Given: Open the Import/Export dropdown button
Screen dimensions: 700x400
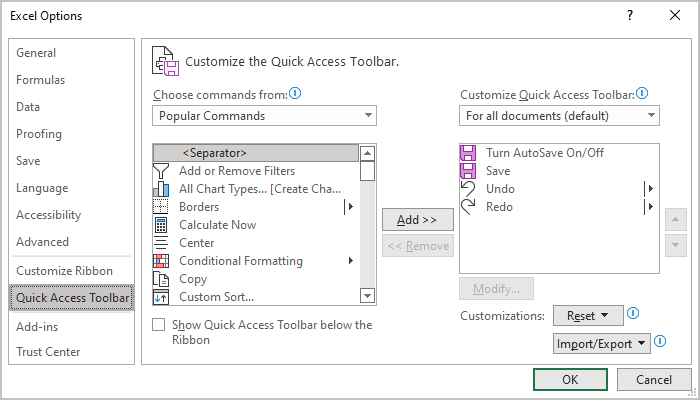Looking at the screenshot, I should 602,344.
